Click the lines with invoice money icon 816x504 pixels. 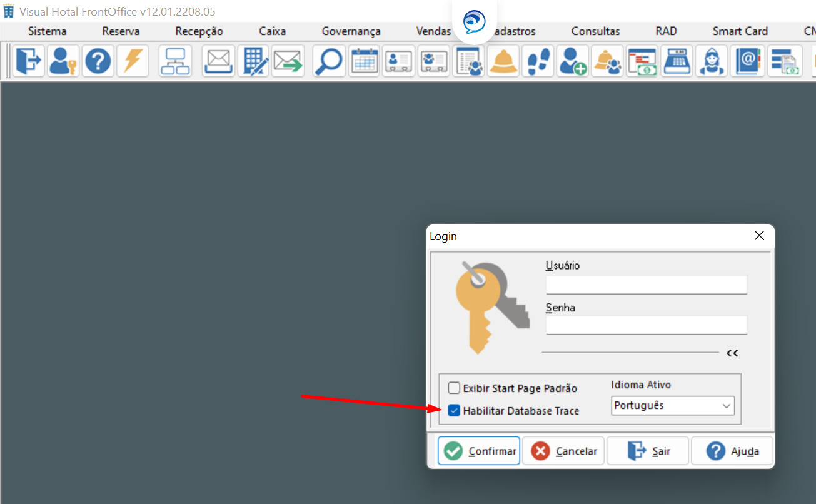(x=785, y=61)
